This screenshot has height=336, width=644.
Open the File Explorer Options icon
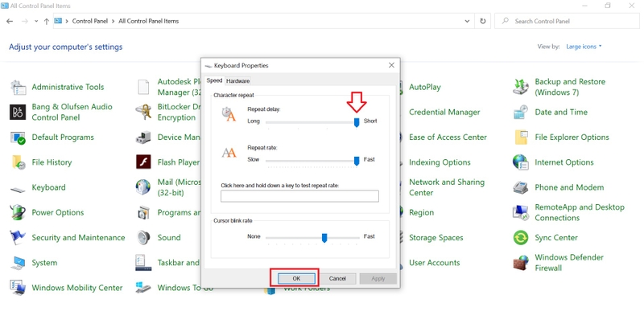tap(521, 137)
